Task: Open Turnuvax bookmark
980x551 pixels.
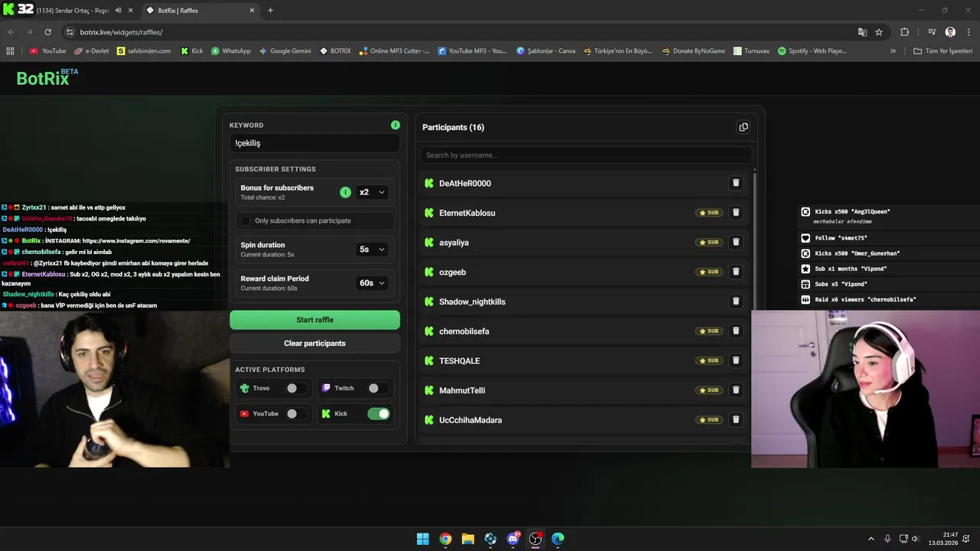Action: pyautogui.click(x=751, y=51)
